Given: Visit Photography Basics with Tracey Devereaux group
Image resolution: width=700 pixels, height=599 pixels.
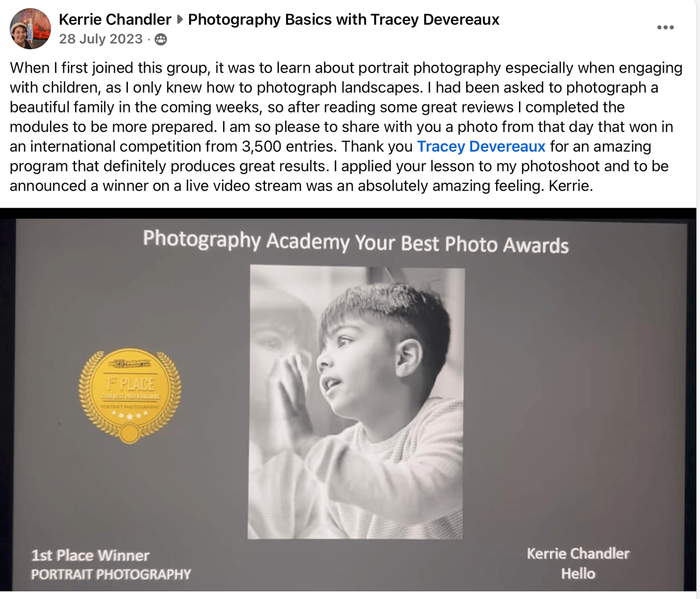Looking at the screenshot, I should pos(343,20).
